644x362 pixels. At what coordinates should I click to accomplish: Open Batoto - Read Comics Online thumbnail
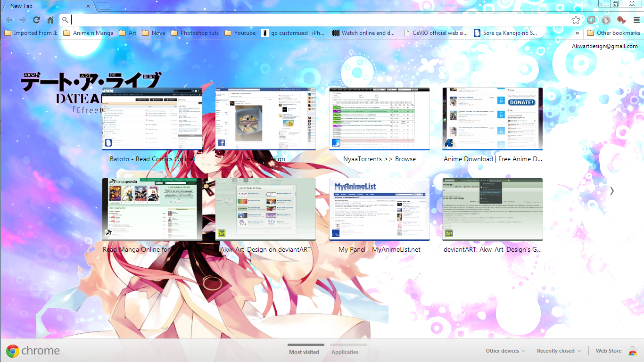tap(152, 119)
